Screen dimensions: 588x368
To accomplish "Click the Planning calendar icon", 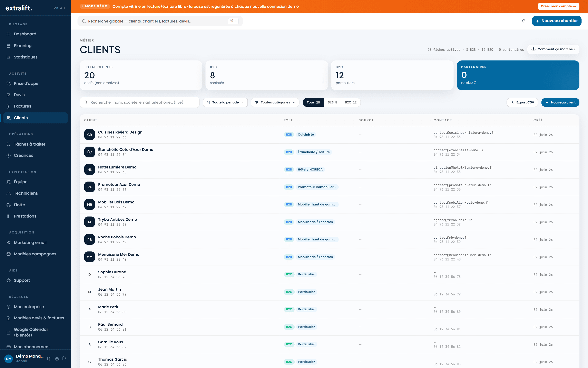I will (x=9, y=46).
